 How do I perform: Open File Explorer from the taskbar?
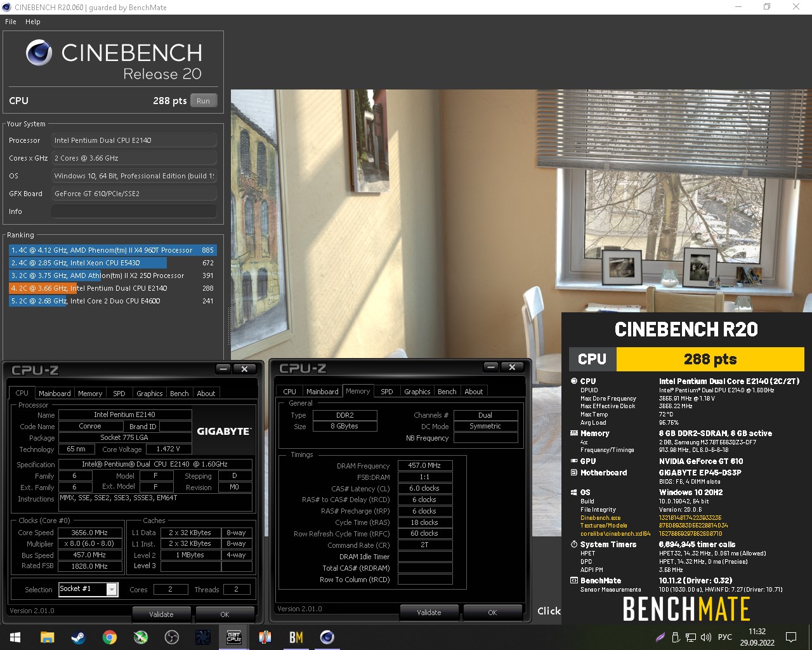point(47,637)
